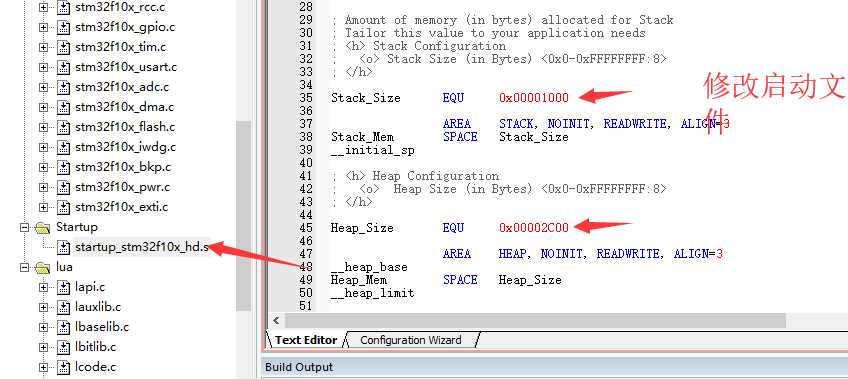The height and width of the screenshot is (379, 848).
Task: Switch to the Configuration Wizard tab
Action: click(411, 340)
